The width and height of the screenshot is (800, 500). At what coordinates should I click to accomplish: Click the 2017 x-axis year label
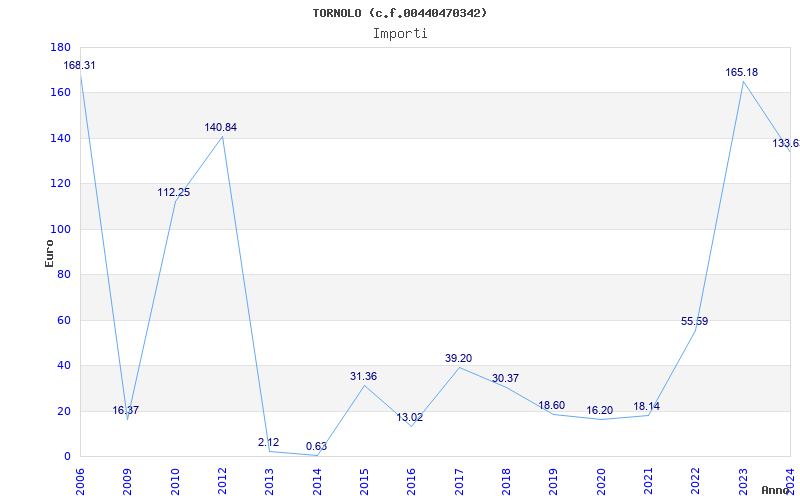459,482
